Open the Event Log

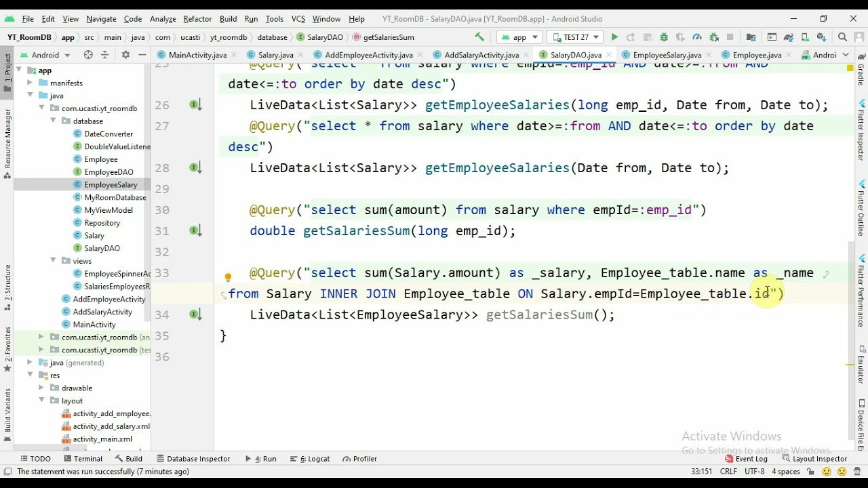746,459
